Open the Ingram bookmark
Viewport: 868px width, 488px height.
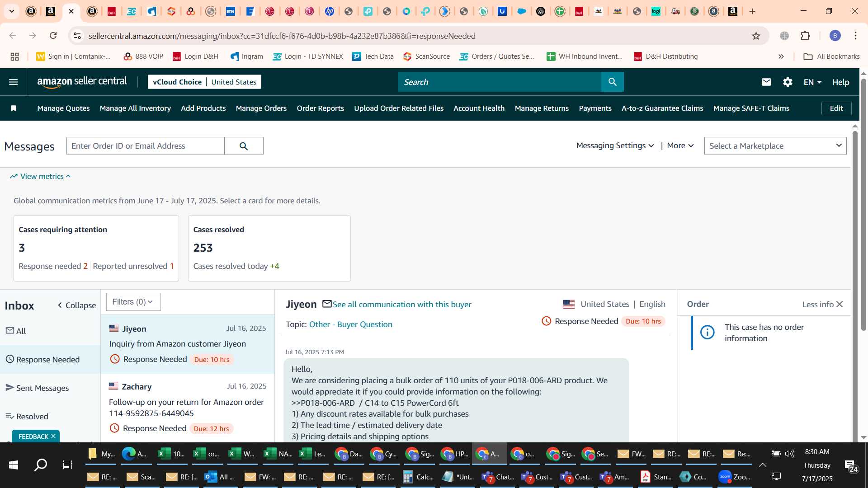[246, 56]
